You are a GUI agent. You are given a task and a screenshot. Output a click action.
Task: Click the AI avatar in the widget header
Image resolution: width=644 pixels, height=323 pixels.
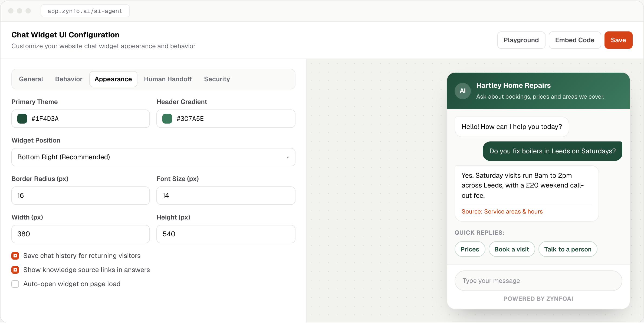click(463, 91)
